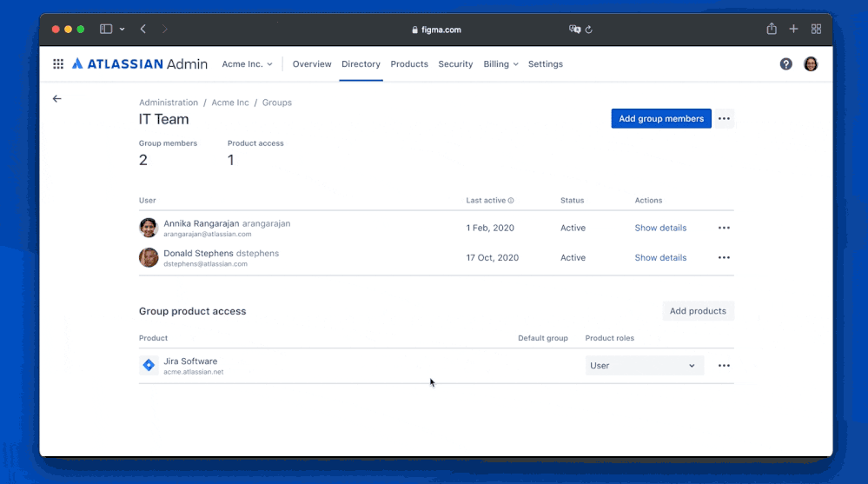Viewport: 868px width, 484px height.
Task: Toggle the browser sidebar icon
Action: (106, 29)
